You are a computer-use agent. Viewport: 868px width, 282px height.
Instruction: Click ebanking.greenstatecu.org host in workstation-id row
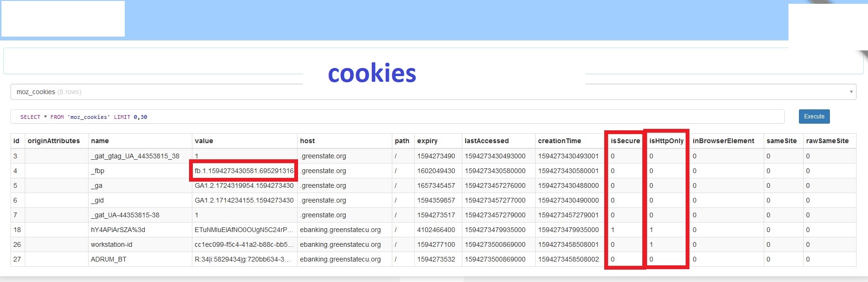[x=340, y=244]
